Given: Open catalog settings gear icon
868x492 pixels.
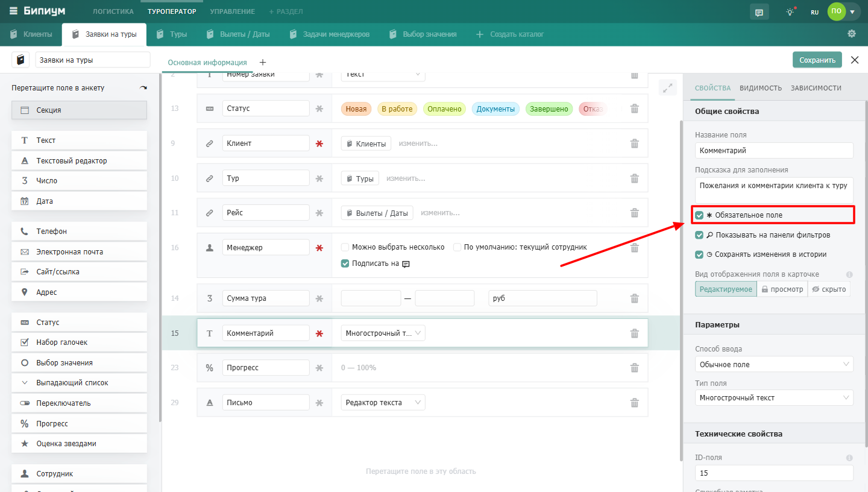Looking at the screenshot, I should click(x=852, y=34).
